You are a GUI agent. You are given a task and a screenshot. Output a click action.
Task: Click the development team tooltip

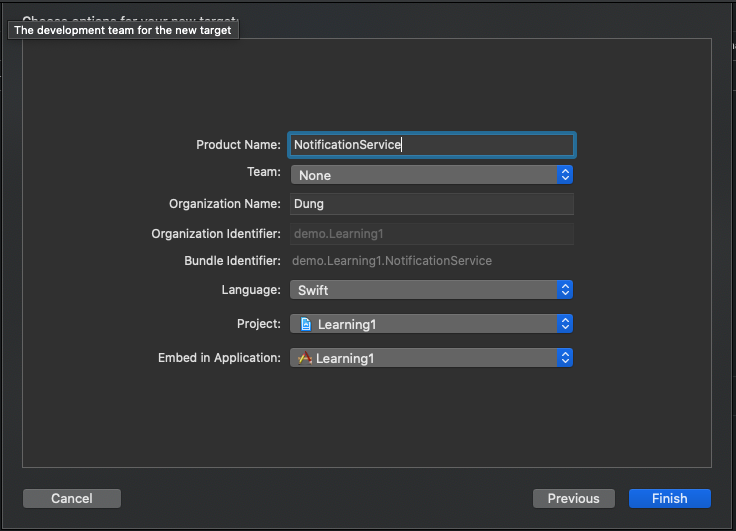pos(123,30)
